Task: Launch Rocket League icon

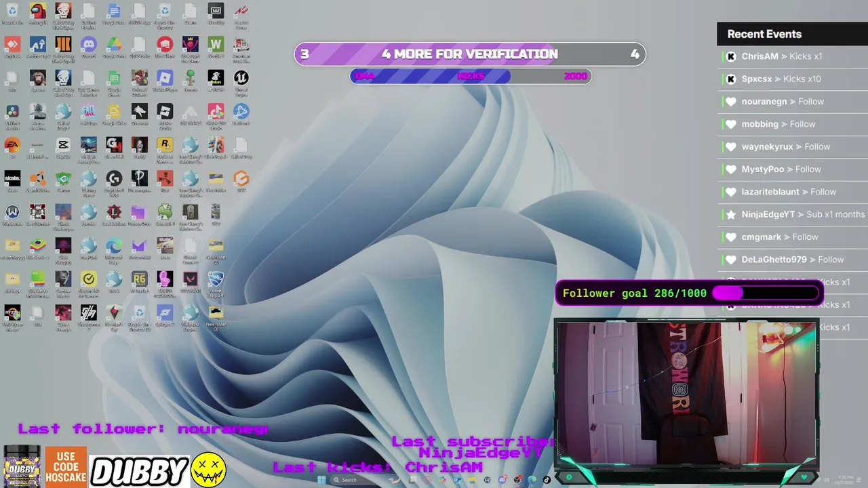Action: point(216,283)
